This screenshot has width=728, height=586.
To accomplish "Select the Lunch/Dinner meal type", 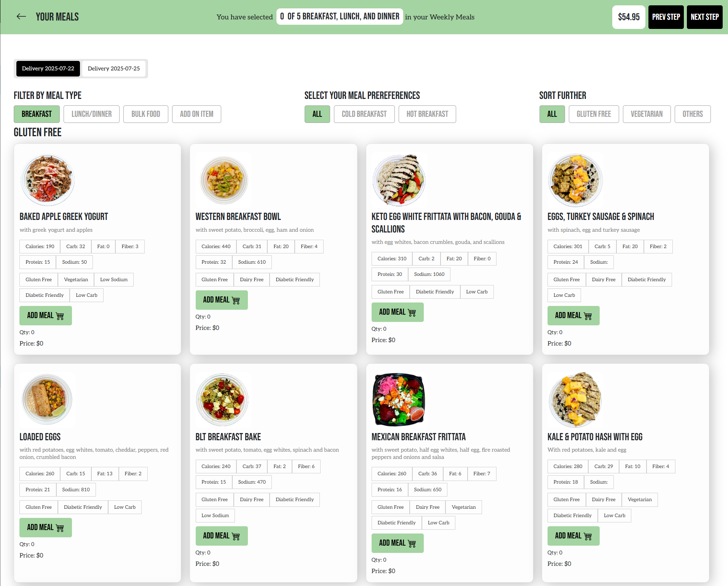I will (91, 114).
